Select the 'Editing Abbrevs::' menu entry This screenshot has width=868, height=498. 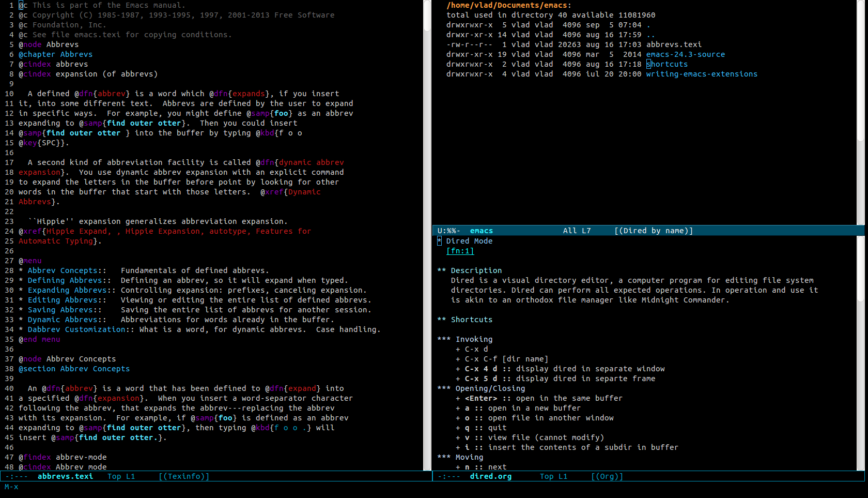67,300
